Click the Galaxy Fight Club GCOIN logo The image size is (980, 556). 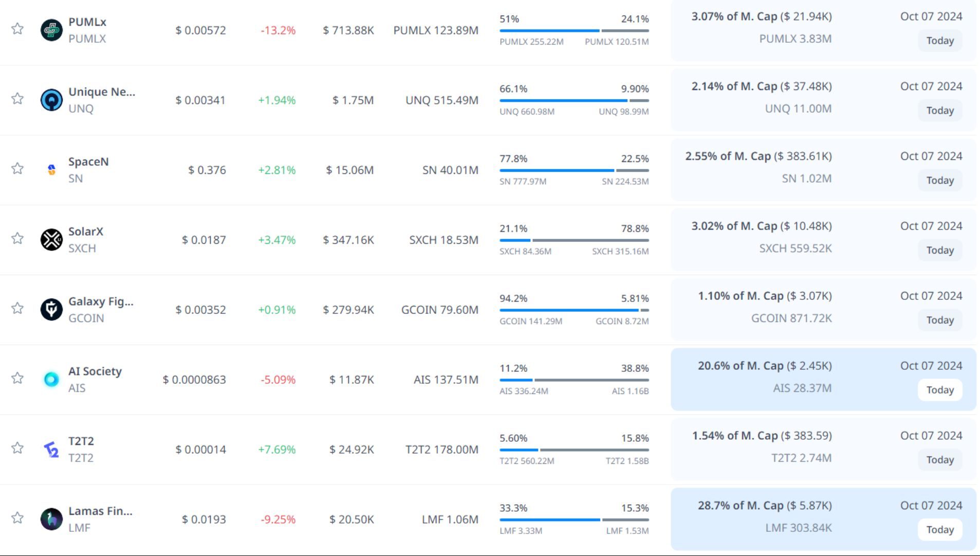coord(51,310)
